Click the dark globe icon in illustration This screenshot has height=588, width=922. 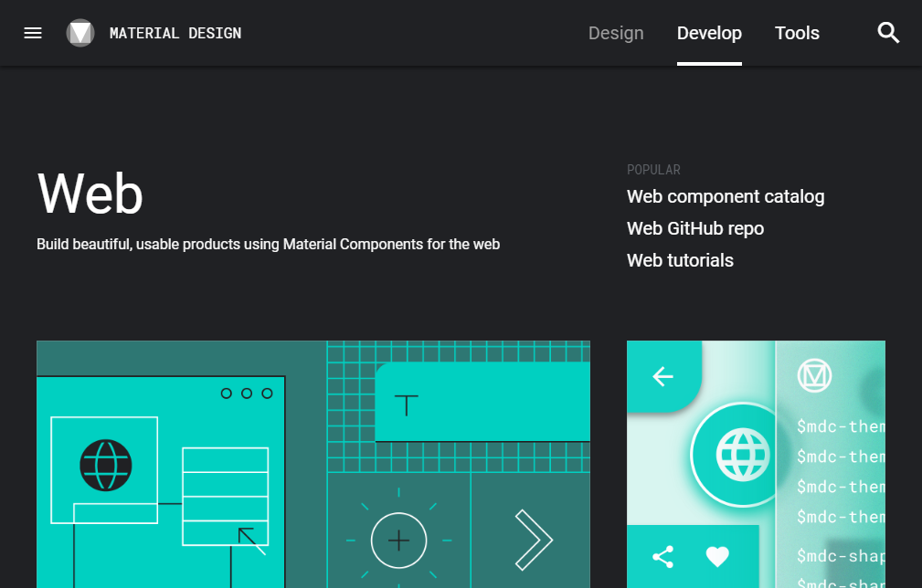point(106,466)
